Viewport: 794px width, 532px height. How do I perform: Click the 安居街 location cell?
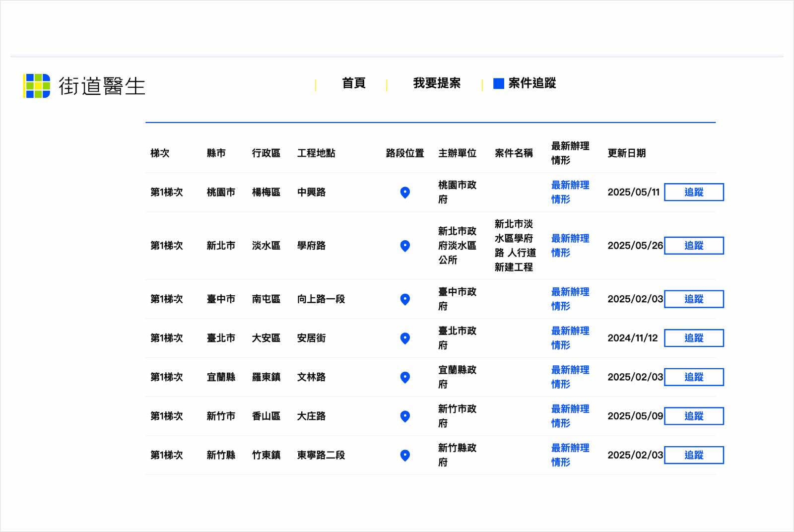(311, 338)
